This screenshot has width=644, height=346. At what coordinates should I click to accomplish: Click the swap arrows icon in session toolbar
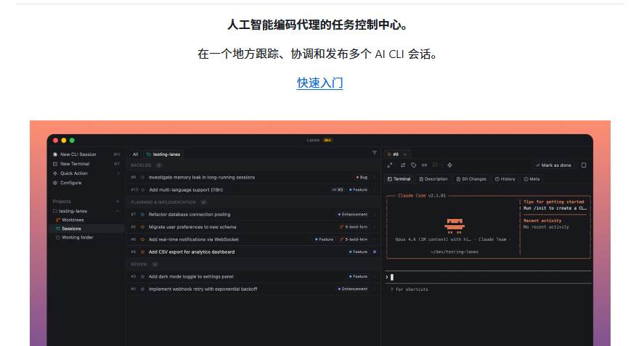click(403, 165)
